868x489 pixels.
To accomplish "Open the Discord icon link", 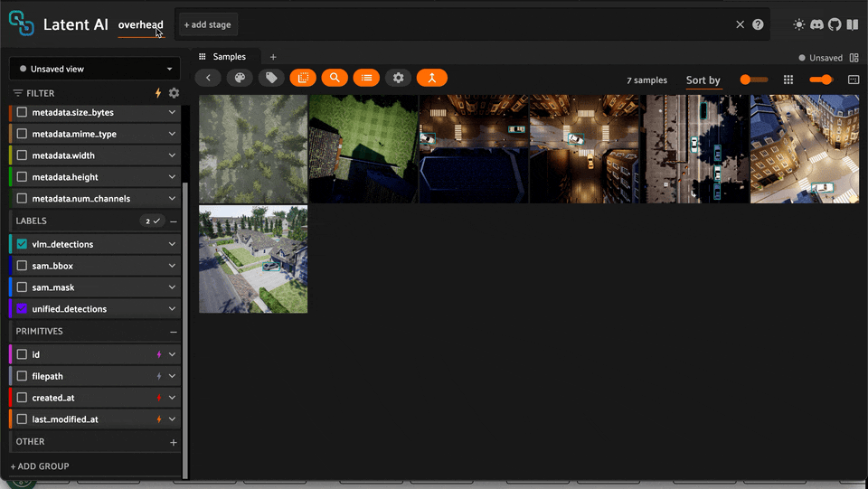I will click(816, 24).
